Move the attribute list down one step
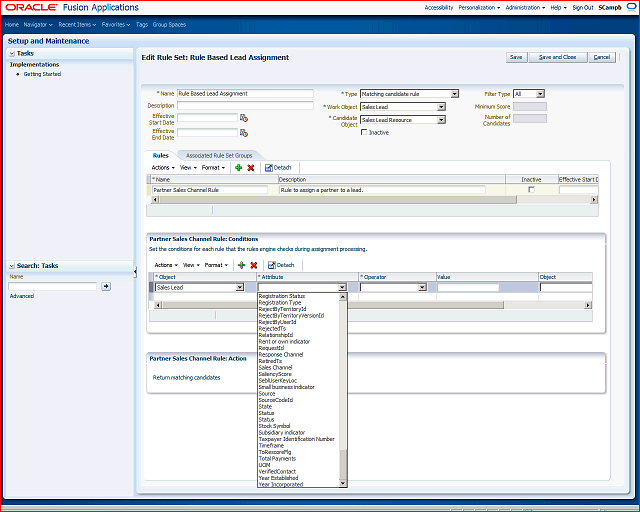 (343, 483)
